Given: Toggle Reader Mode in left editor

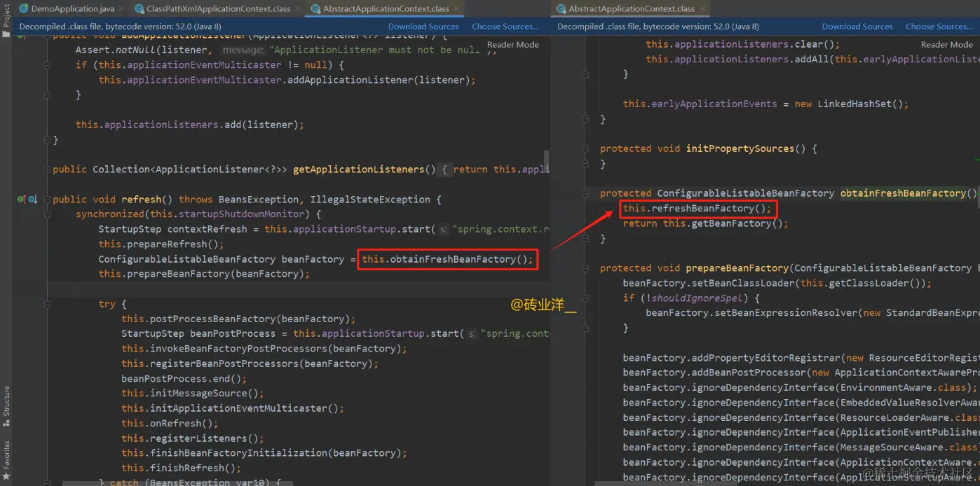Looking at the screenshot, I should [x=513, y=44].
